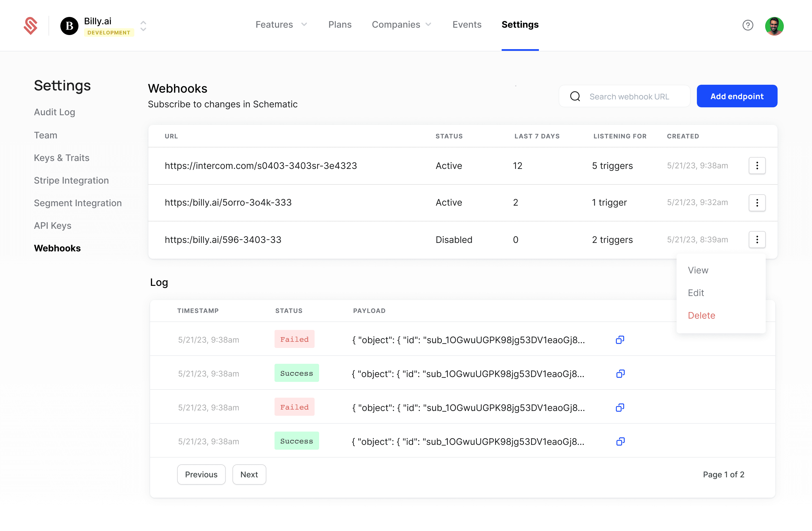Click the Schematic logo icon
Image resolution: width=812 pixels, height=531 pixels.
click(30, 26)
